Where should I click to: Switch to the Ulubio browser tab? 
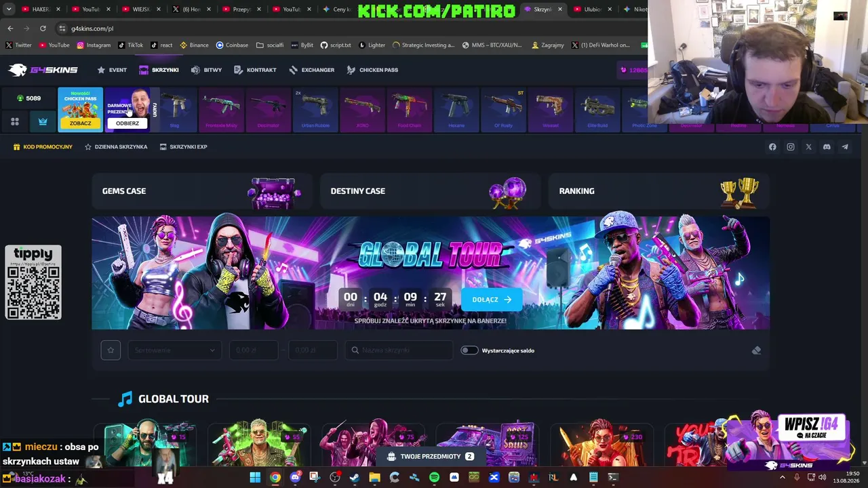593,9
